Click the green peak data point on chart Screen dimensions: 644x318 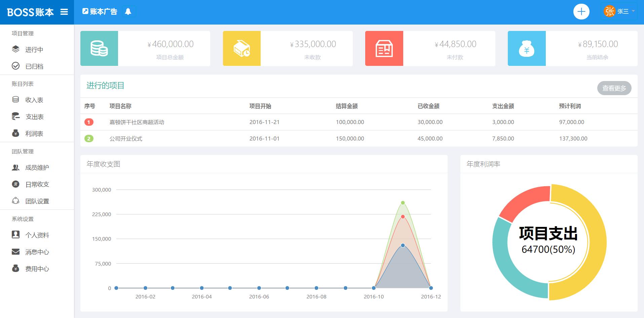[x=403, y=203]
